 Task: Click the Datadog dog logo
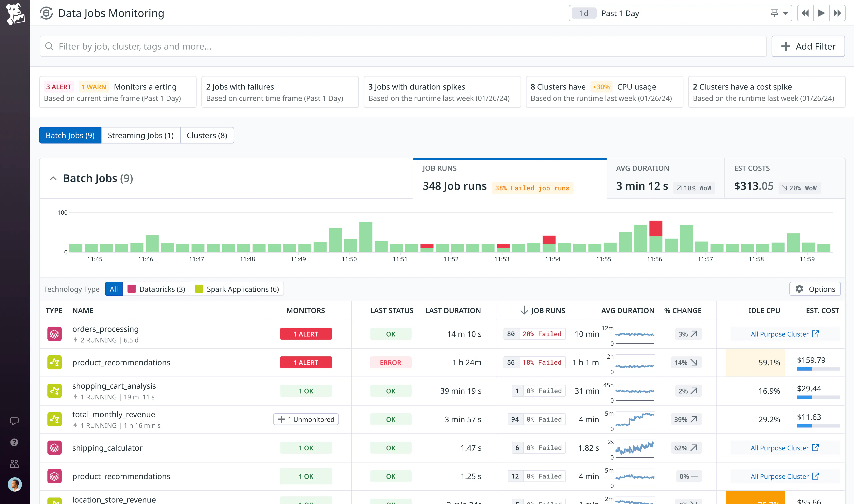[x=15, y=14]
